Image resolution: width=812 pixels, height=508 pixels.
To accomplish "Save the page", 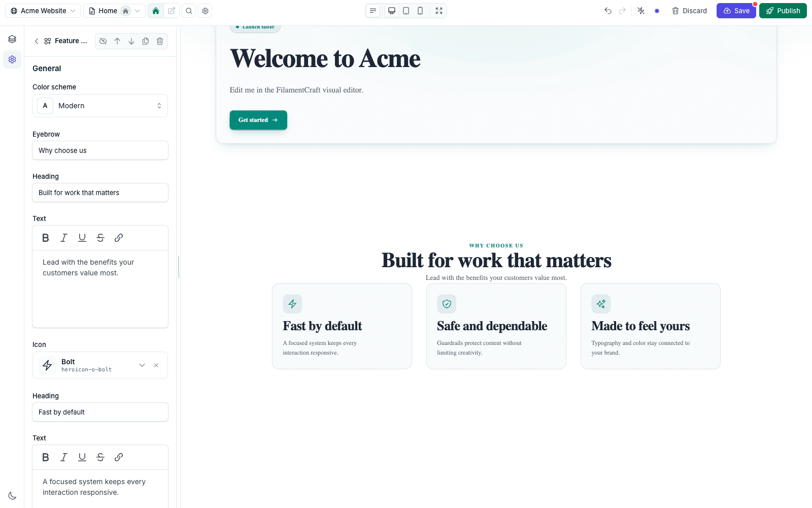I will point(736,11).
